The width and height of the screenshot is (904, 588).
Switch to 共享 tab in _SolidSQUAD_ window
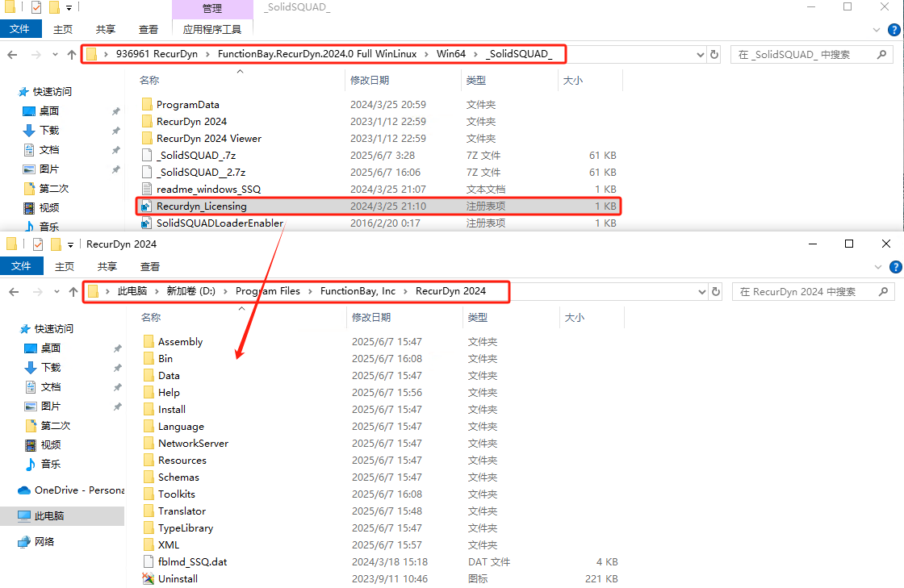[x=106, y=29]
